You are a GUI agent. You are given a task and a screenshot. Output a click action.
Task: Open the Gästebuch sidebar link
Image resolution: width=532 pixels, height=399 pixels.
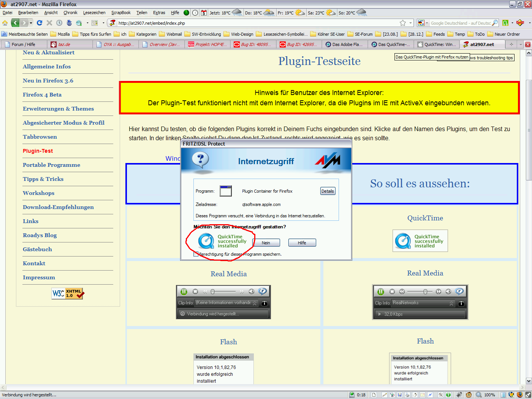coord(37,249)
